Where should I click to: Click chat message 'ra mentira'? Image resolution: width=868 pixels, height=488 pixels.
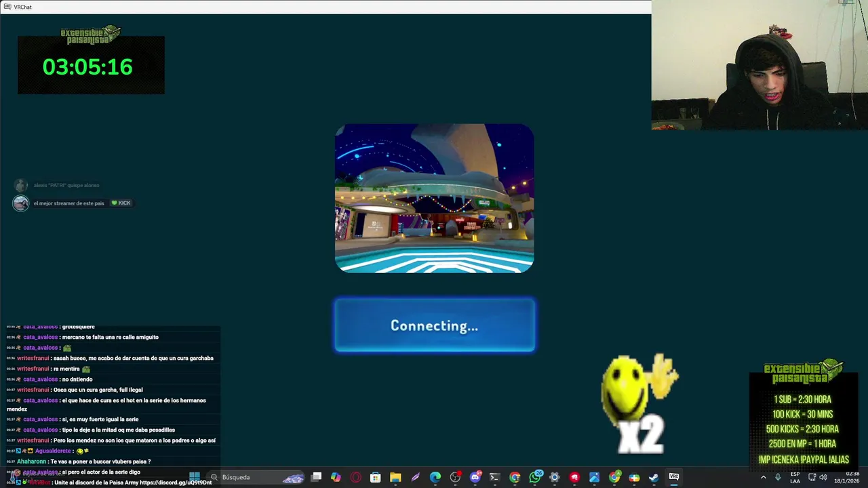click(x=66, y=369)
